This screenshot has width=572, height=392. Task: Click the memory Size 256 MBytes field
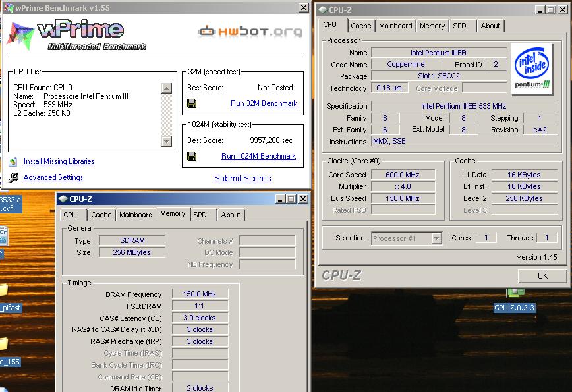[132, 253]
